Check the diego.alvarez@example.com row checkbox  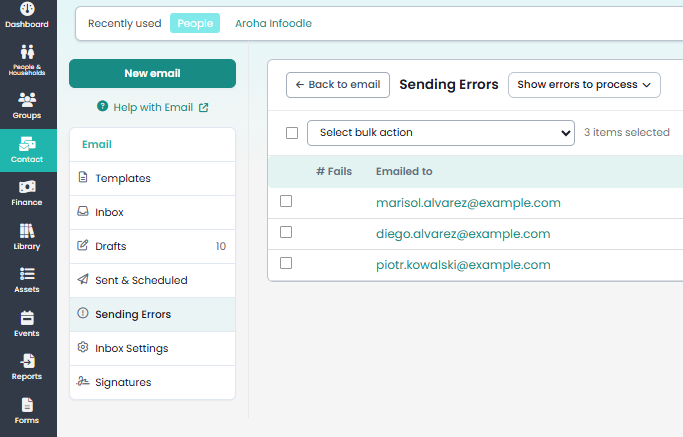point(286,232)
